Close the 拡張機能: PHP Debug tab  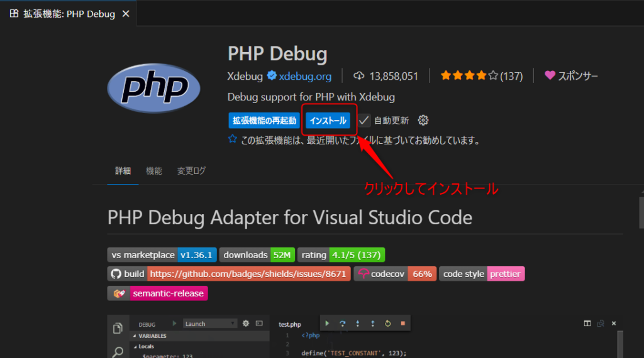pyautogui.click(x=126, y=14)
